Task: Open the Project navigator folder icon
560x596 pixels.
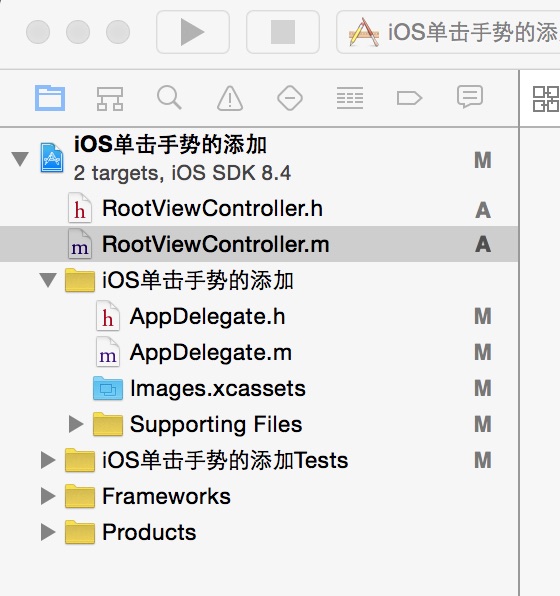Action: coord(50,98)
